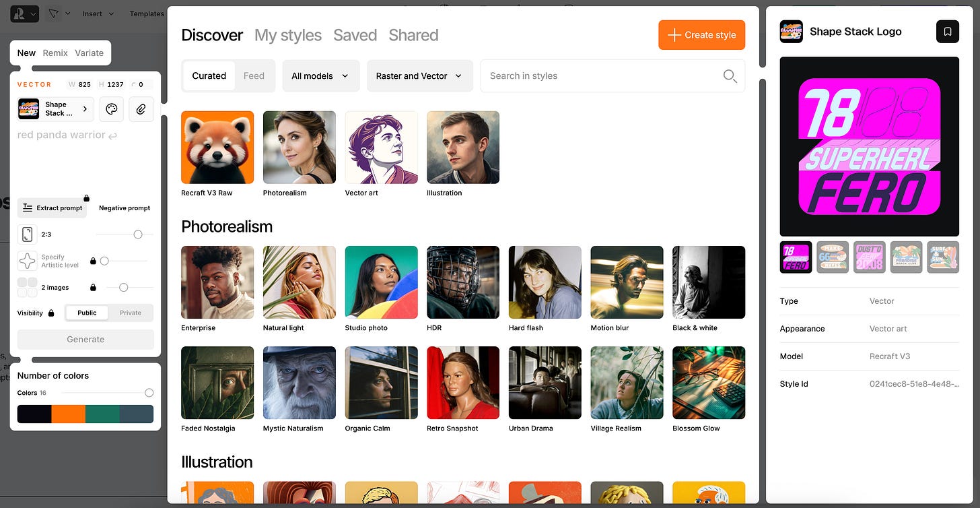Image resolution: width=980 pixels, height=508 pixels.
Task: Select Public visibility
Action: click(x=87, y=313)
